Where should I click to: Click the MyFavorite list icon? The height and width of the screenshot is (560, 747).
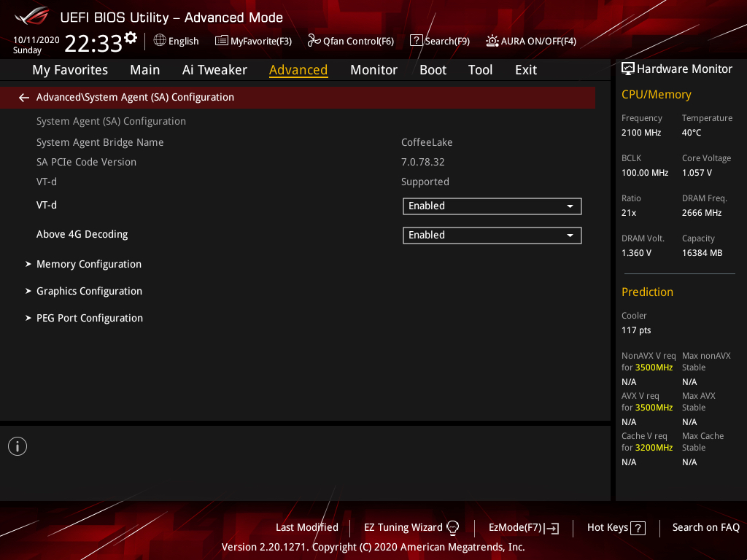point(222,41)
